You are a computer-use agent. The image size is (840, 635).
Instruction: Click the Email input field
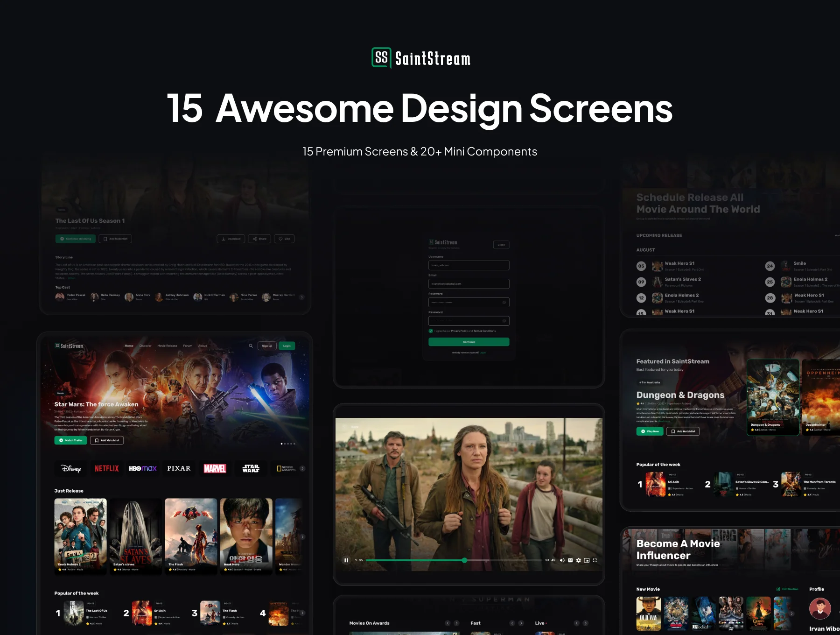tap(469, 284)
